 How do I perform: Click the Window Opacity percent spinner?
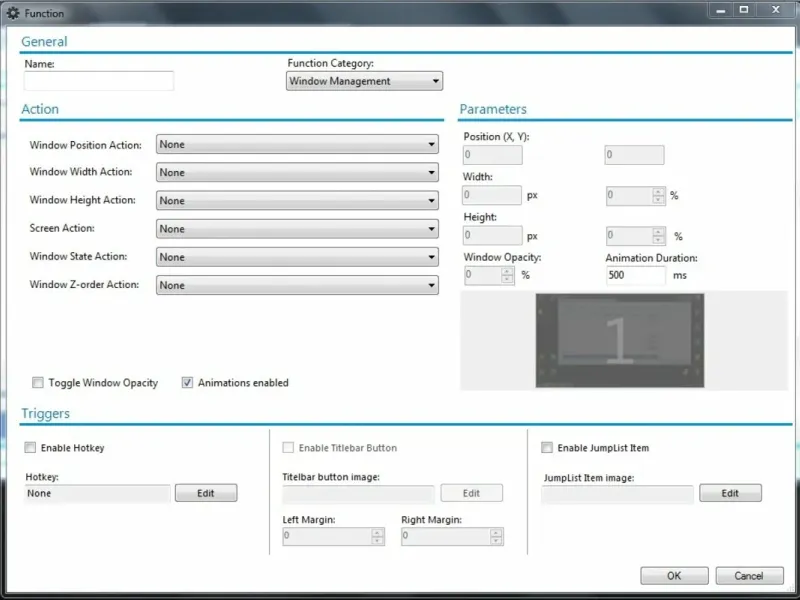[489, 275]
